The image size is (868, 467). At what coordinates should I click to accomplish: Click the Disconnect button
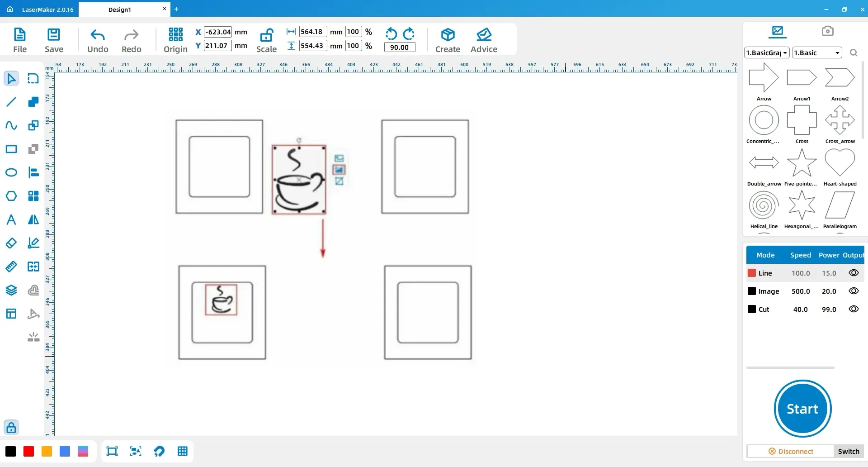[x=790, y=451]
